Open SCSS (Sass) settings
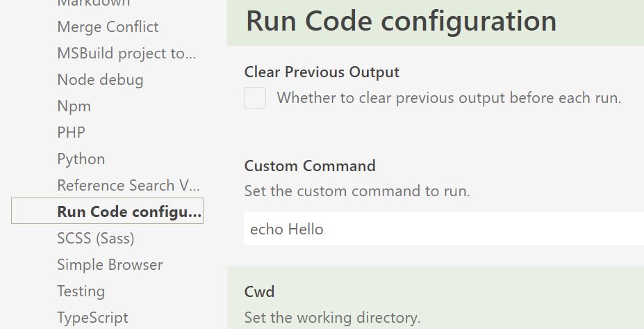This screenshot has height=329, width=644. (x=96, y=239)
